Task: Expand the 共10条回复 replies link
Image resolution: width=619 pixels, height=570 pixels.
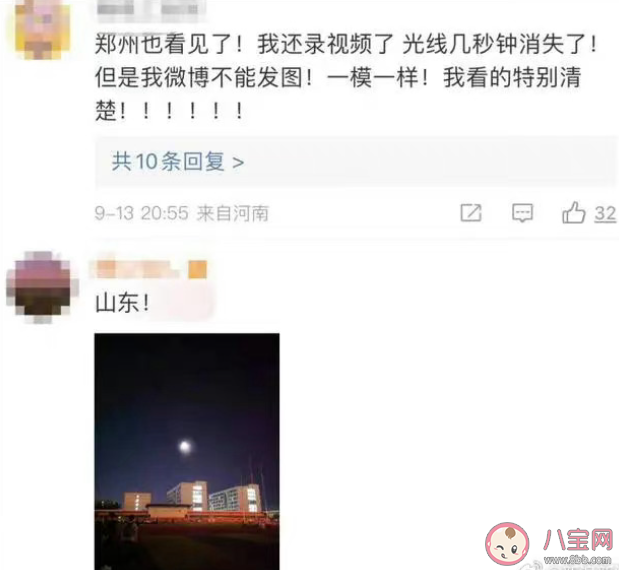Action: coord(177,161)
